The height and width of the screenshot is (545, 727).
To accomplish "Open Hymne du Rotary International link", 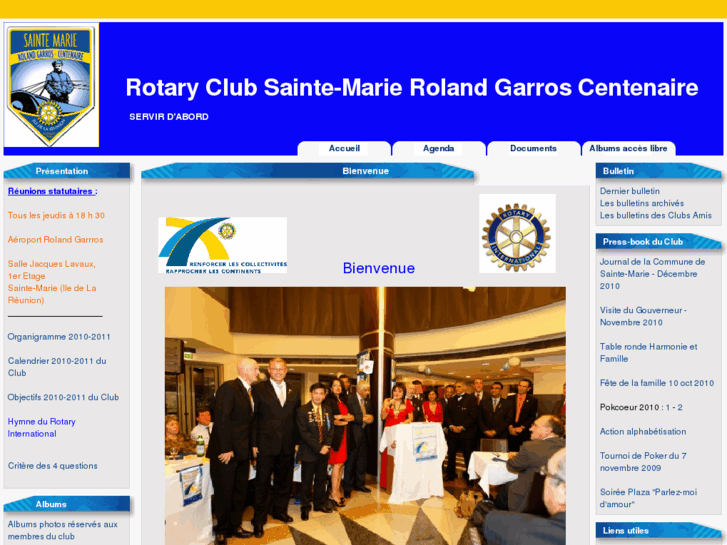I will 41,428.
